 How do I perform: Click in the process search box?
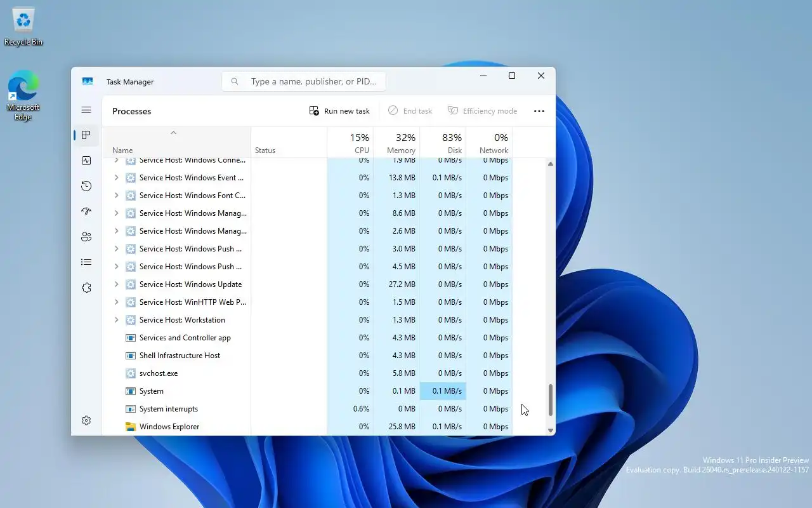(x=304, y=81)
